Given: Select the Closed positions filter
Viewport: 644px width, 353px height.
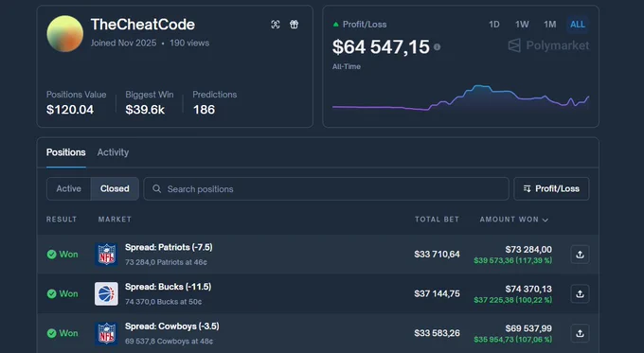Looking at the screenshot, I should click(x=115, y=189).
